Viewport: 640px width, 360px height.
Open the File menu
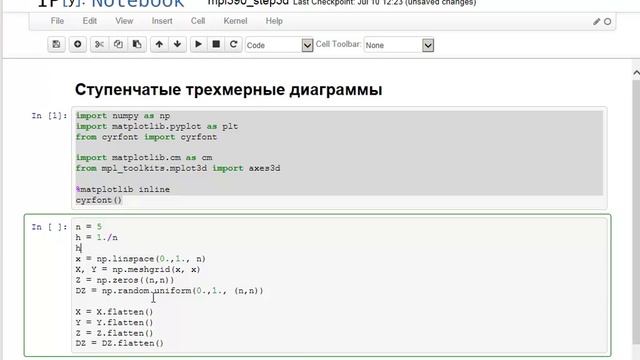click(57, 21)
